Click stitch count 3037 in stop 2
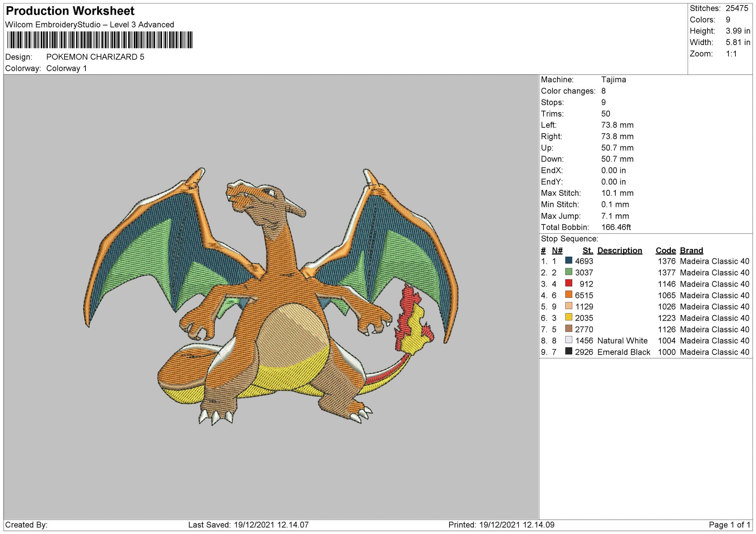The width and height of the screenshot is (756, 534). pos(584,273)
